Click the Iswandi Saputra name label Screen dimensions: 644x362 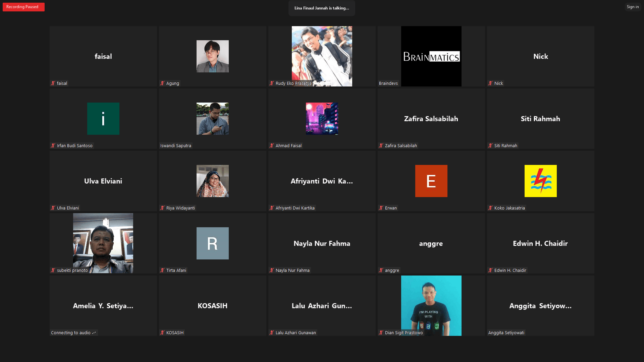(176, 145)
